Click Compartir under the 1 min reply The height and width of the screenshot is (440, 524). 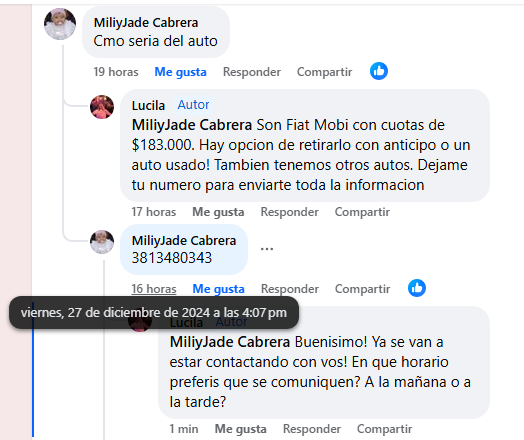coord(384,429)
